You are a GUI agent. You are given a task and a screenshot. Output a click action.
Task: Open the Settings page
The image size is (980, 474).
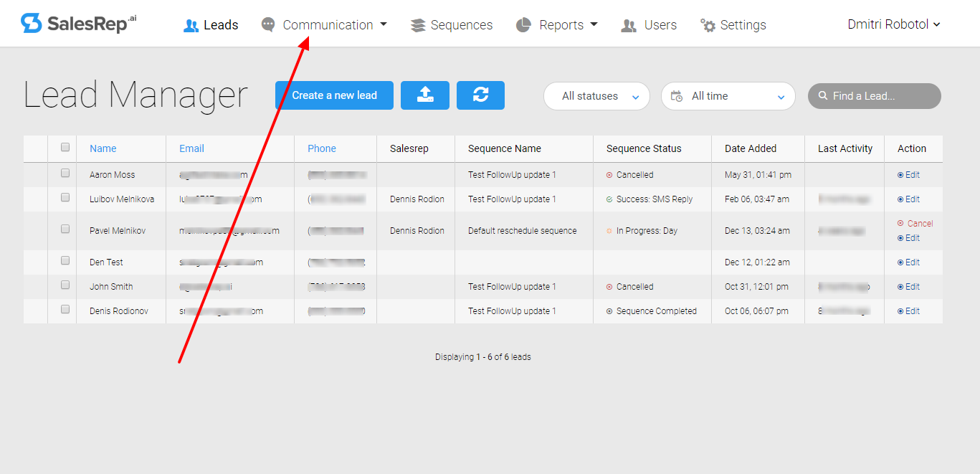pyautogui.click(x=733, y=25)
